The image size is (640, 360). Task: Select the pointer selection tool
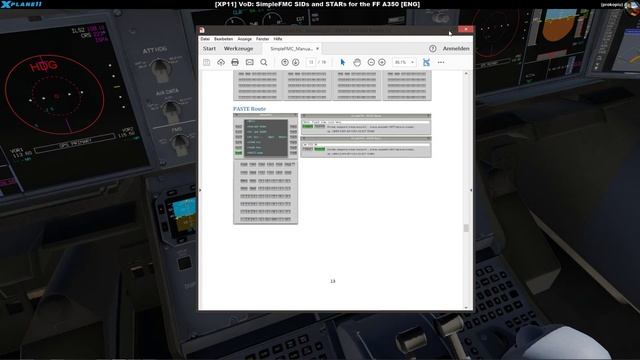click(x=342, y=62)
